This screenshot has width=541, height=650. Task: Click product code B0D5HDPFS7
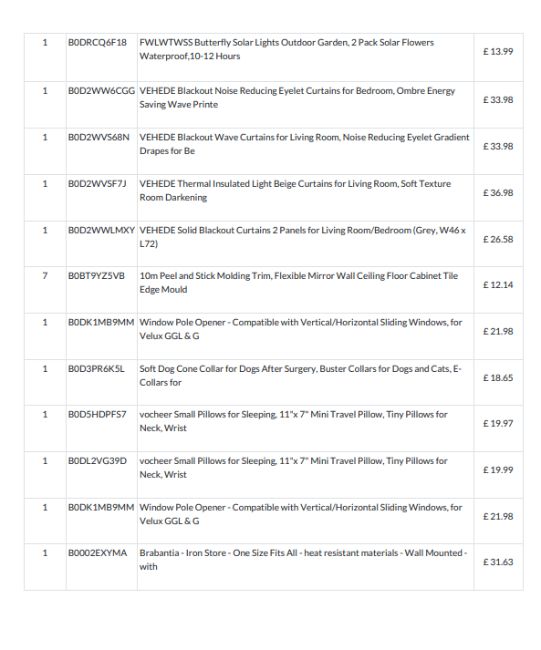(x=97, y=414)
